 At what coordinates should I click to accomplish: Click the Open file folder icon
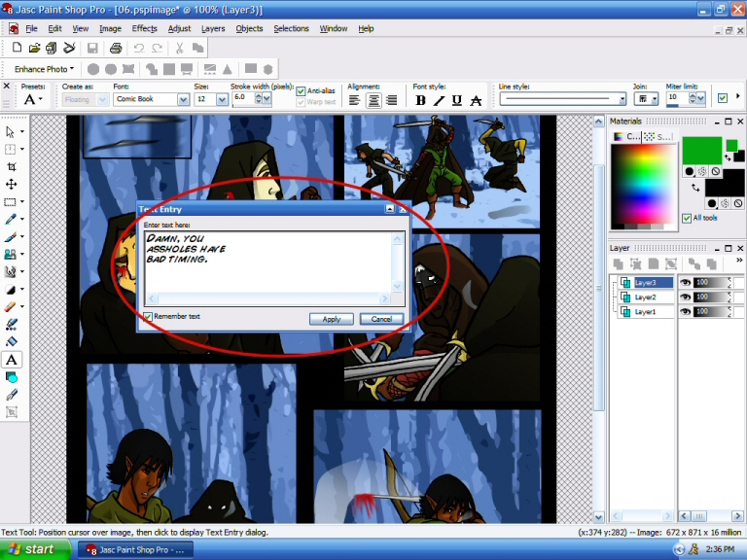(34, 48)
